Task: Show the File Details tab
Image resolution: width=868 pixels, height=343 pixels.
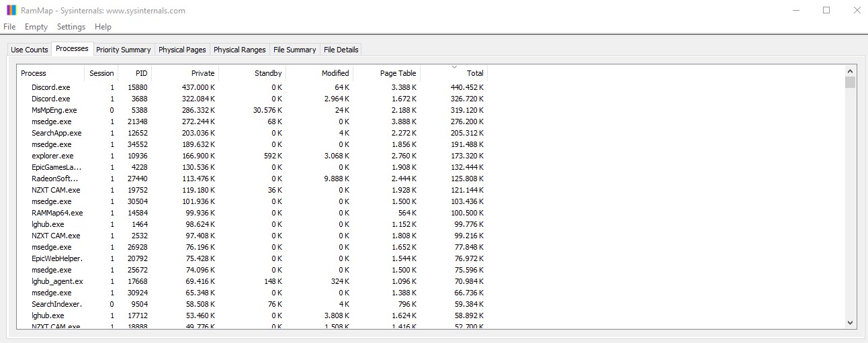Action: click(341, 50)
